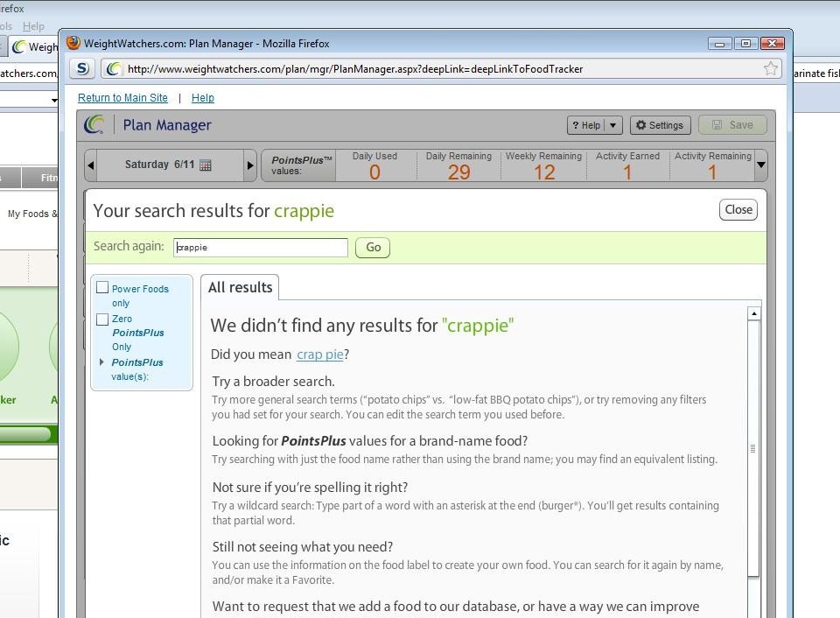Click the calendar icon next to Saturday 6/11
The width and height of the screenshot is (840, 618).
click(x=206, y=165)
